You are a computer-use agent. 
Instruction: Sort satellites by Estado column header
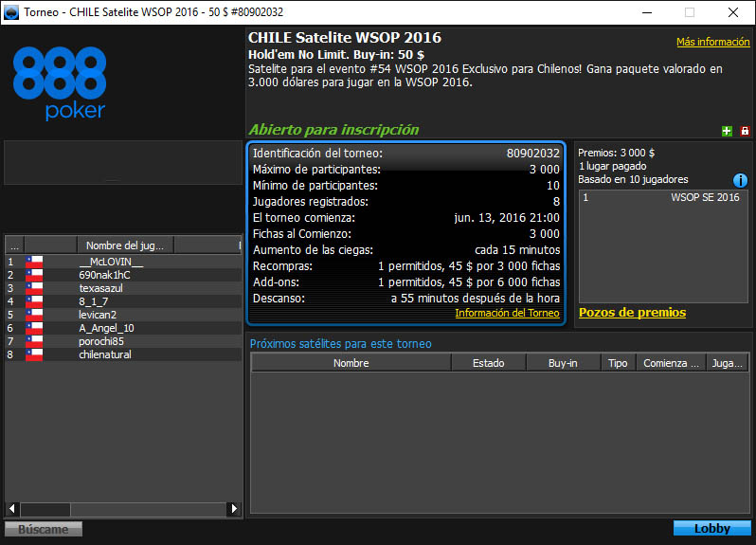489,363
